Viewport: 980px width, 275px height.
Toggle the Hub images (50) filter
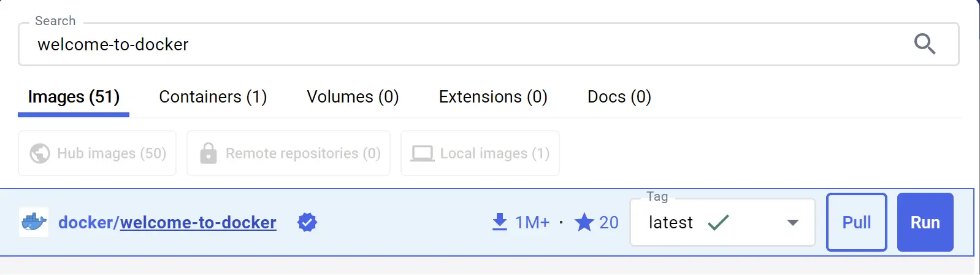98,153
